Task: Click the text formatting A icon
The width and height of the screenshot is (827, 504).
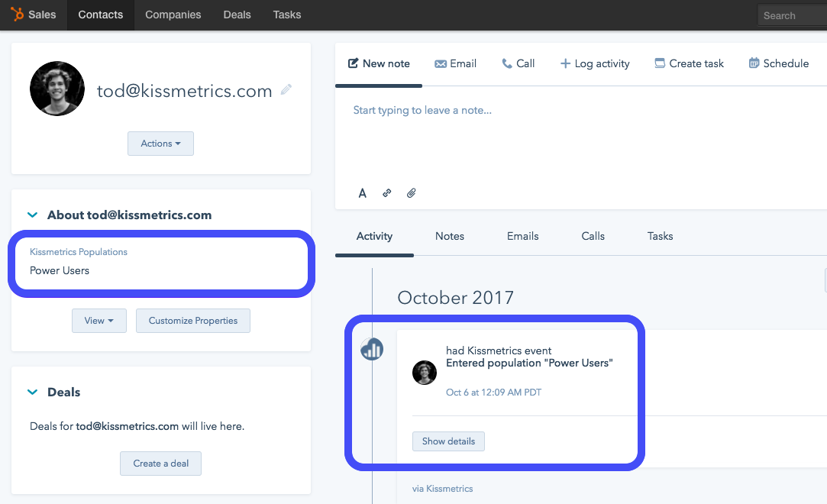Action: pyautogui.click(x=363, y=193)
